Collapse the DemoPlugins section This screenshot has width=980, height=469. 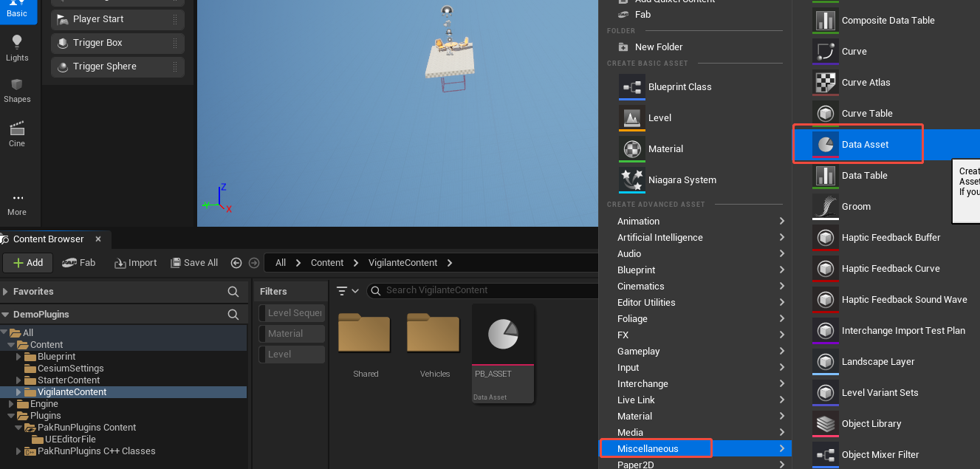coord(6,315)
